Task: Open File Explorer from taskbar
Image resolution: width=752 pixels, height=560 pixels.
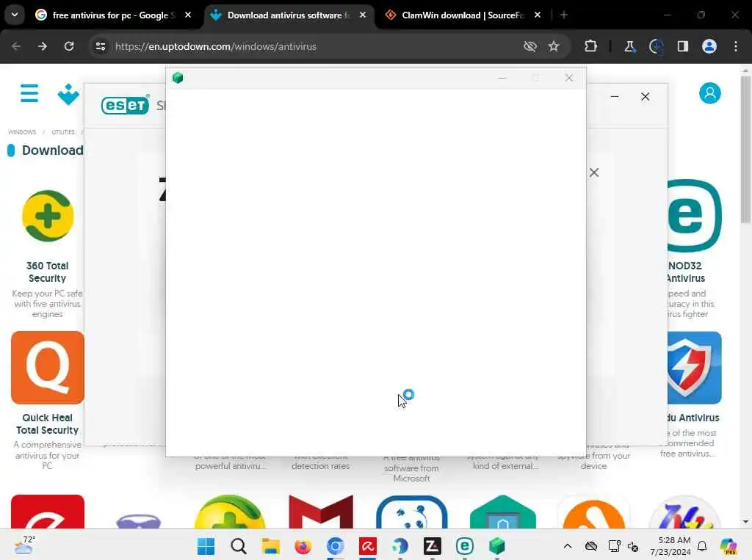Action: 270,546
